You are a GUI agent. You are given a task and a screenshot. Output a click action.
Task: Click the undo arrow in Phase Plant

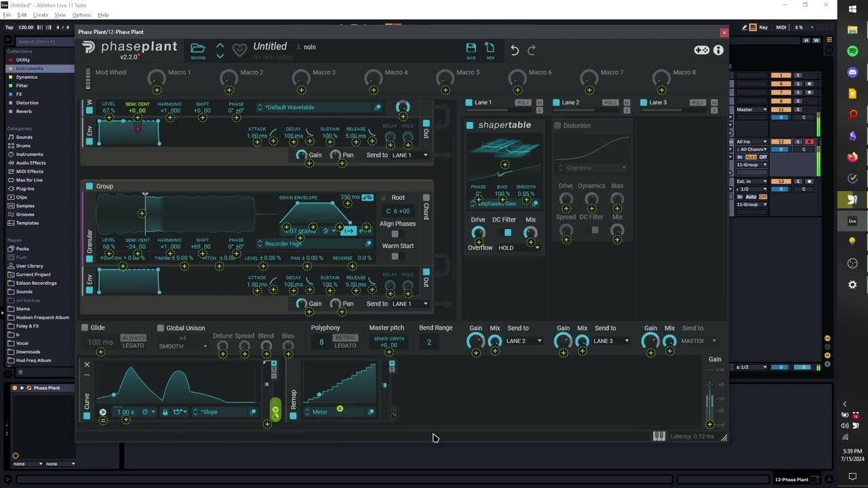coord(515,50)
